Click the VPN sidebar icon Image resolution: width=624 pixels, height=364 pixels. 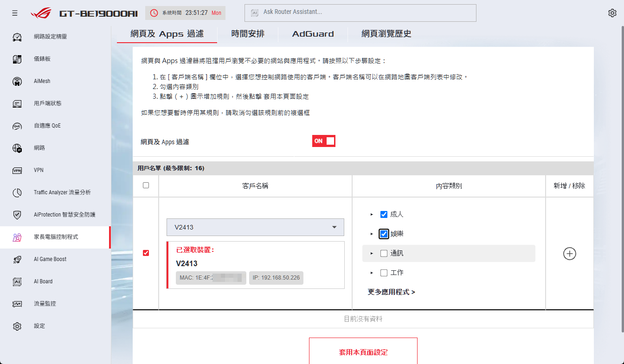[x=17, y=170]
